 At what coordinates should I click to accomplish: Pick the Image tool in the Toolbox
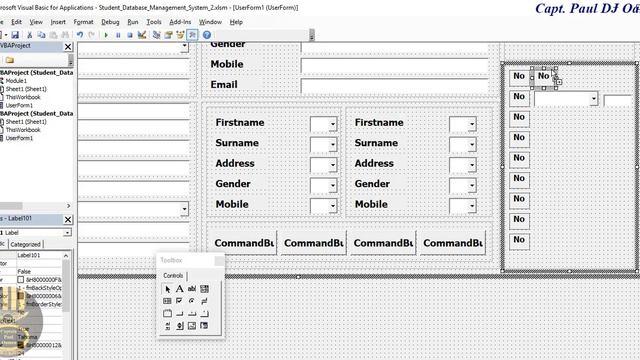(x=192, y=326)
